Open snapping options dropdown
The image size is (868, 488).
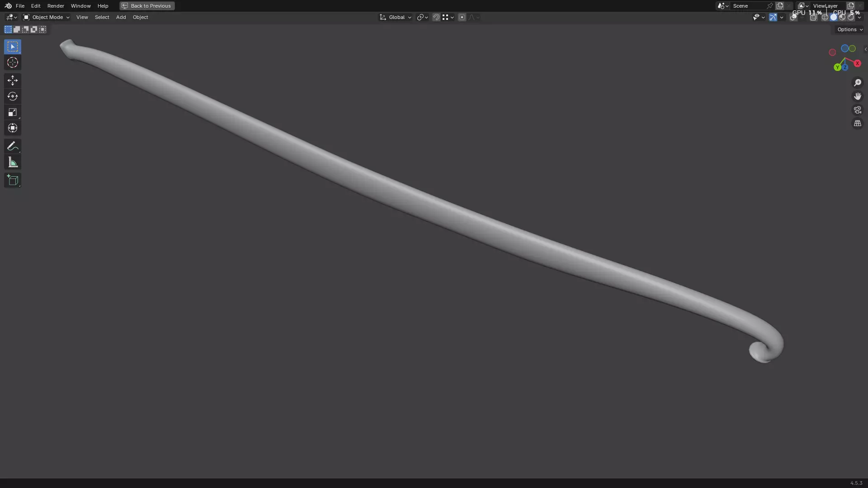[x=448, y=17]
